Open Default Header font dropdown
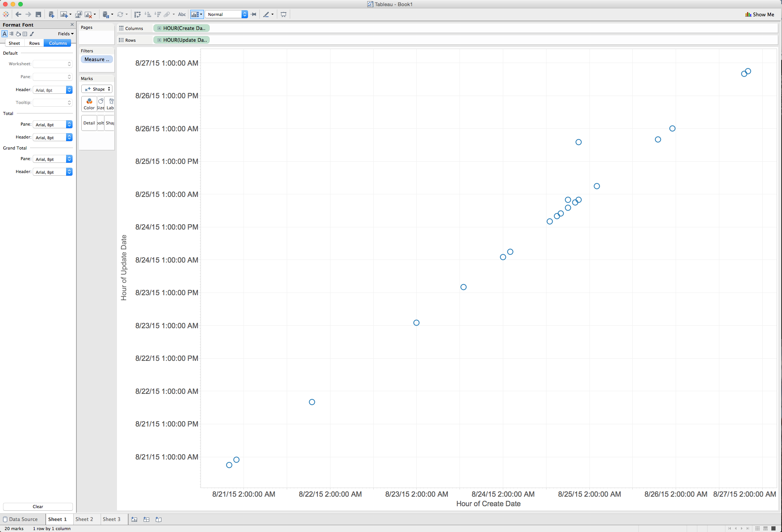Screen dimensions: 782x532 tap(52, 90)
